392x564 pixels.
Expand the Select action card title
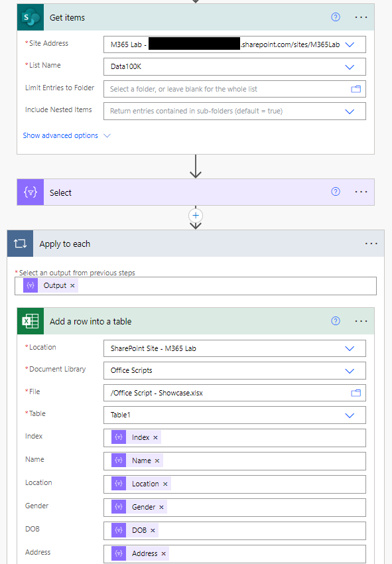point(60,193)
